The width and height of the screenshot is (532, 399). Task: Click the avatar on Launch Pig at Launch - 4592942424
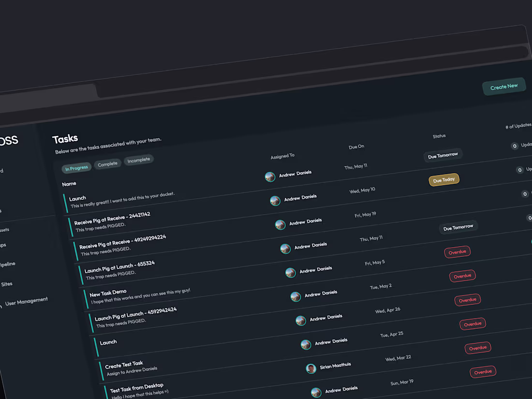coord(301,320)
